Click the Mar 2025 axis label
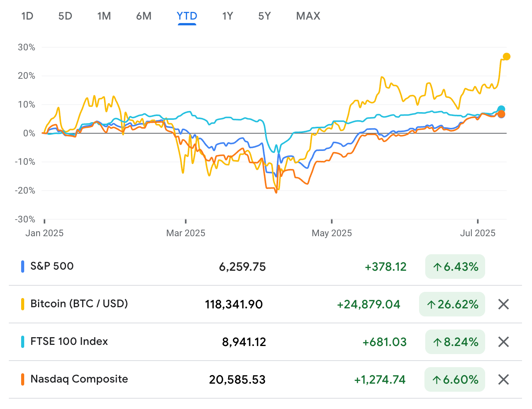The width and height of the screenshot is (532, 409). click(x=186, y=233)
